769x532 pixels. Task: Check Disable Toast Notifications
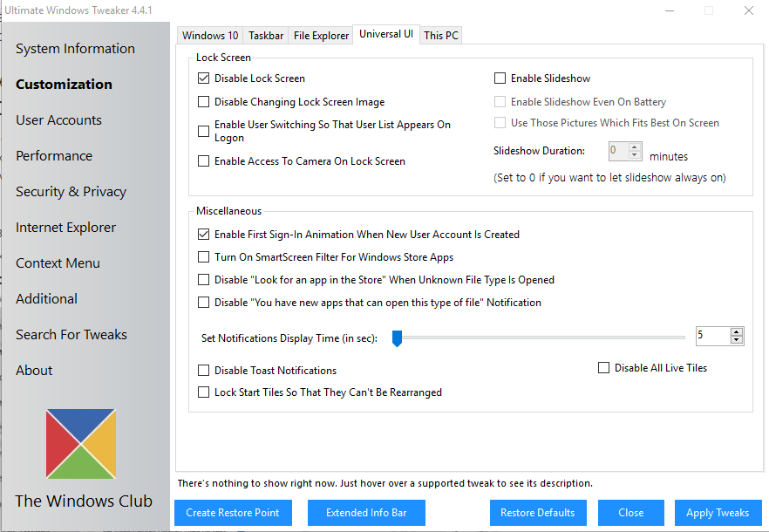pos(203,370)
